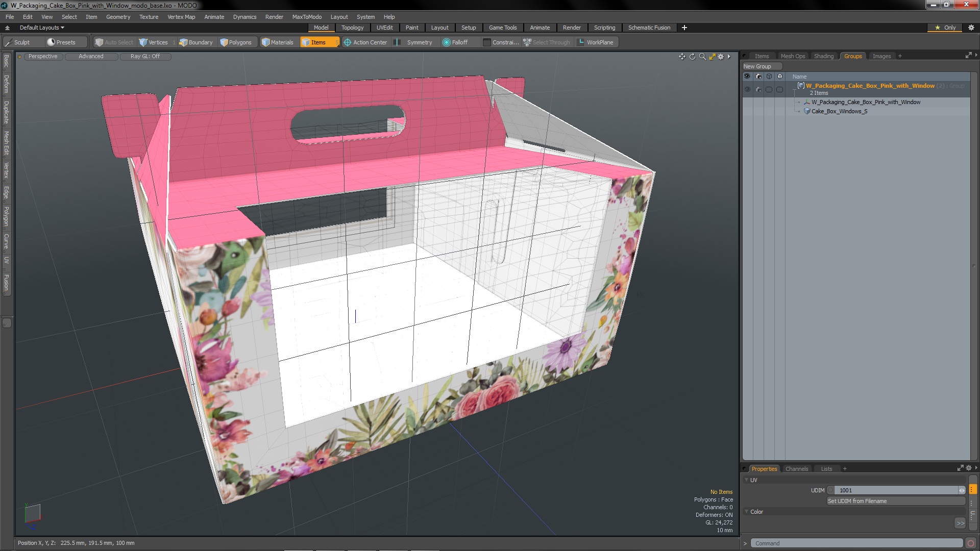Open the Advanced shading style dropdown

point(91,57)
